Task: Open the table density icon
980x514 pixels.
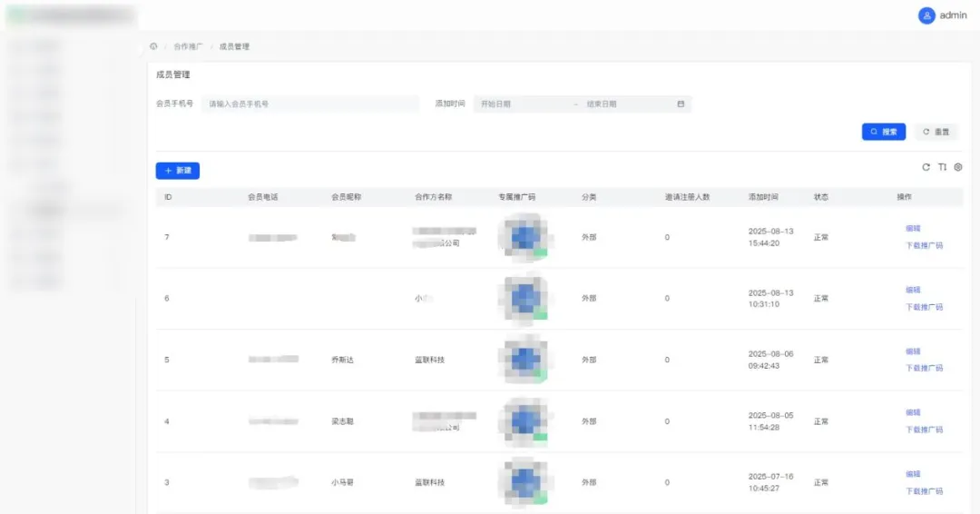Action: tap(942, 167)
